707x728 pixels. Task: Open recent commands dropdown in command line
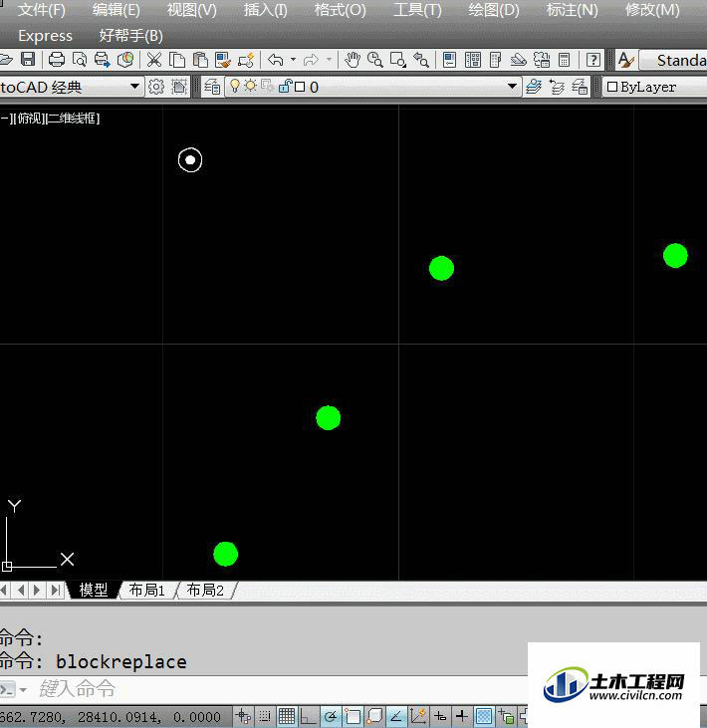(x=23, y=690)
